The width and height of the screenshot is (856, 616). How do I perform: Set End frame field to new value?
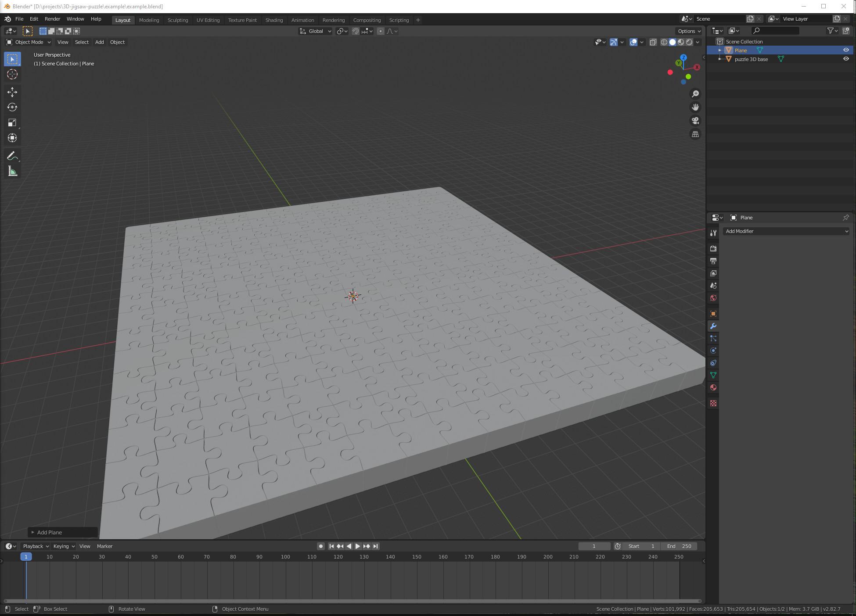pos(679,546)
